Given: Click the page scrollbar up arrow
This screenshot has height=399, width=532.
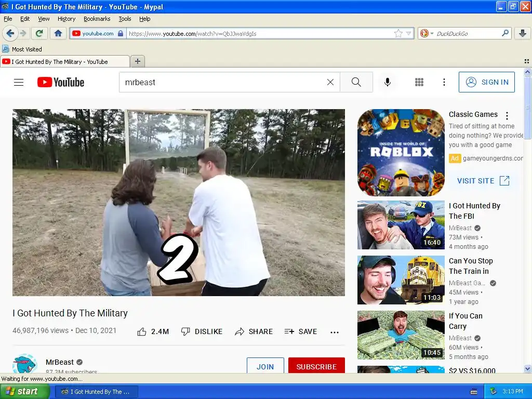Looking at the screenshot, I should 527,72.
